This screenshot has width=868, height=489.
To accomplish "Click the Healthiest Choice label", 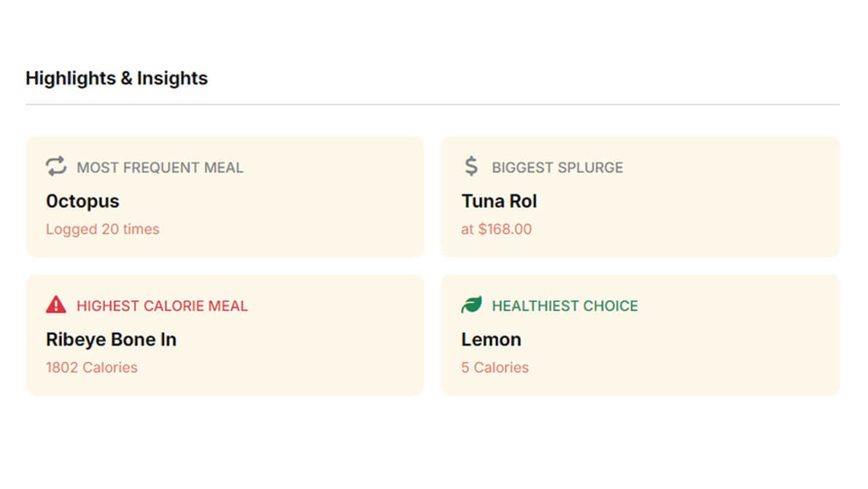I will (565, 306).
